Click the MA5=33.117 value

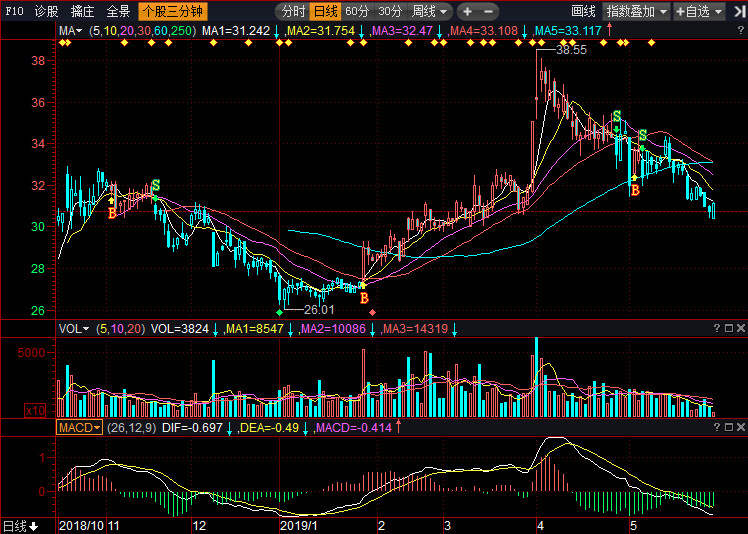coord(568,31)
